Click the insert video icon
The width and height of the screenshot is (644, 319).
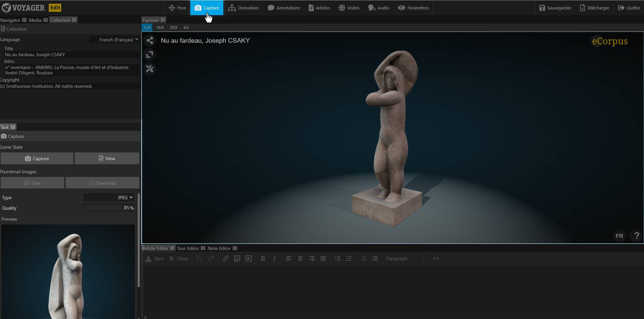point(249,258)
